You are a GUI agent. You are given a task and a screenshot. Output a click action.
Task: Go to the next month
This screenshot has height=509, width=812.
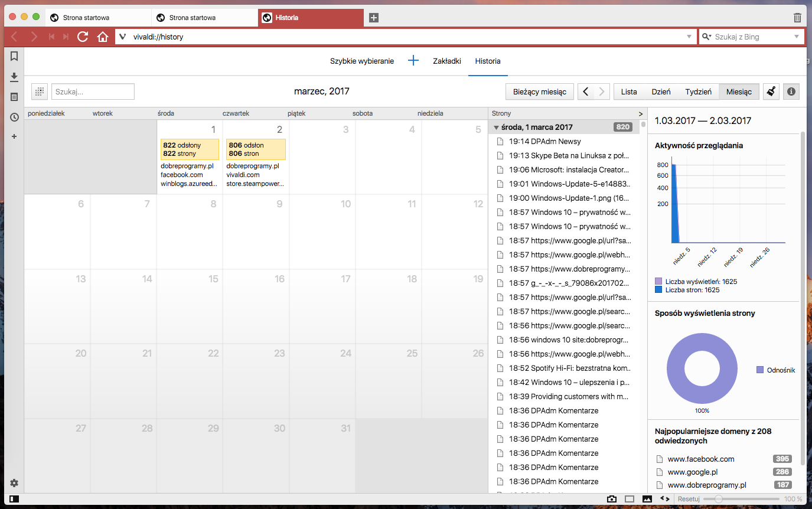coord(602,92)
